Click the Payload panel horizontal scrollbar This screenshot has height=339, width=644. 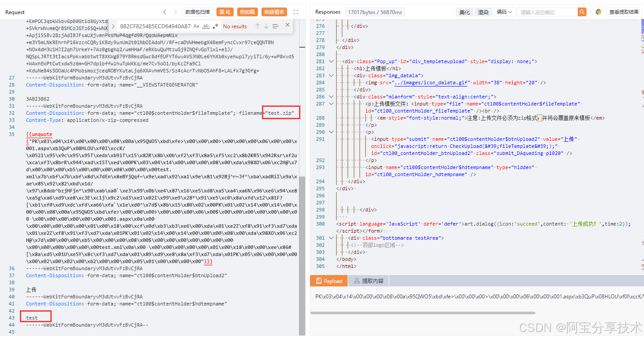(x=422, y=313)
